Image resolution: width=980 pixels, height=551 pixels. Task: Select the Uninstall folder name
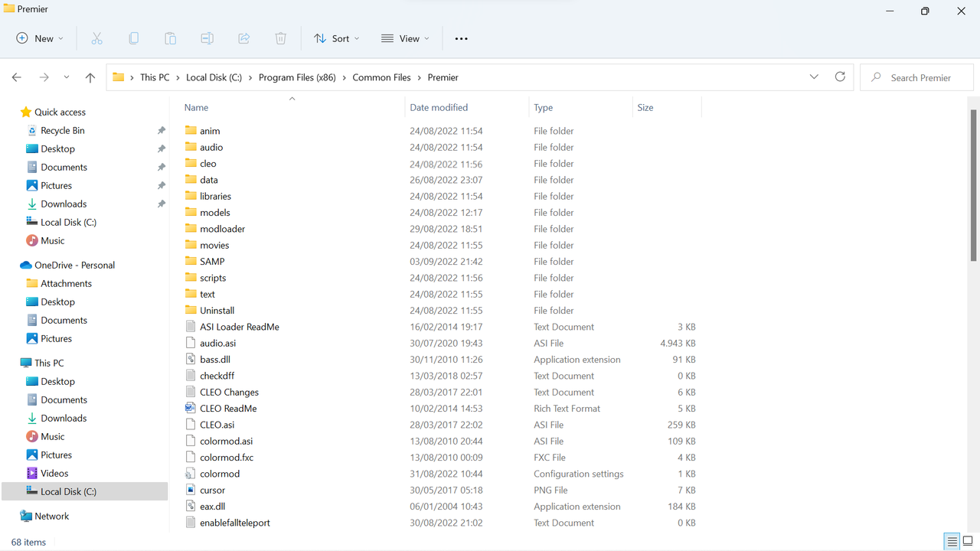pyautogui.click(x=217, y=311)
